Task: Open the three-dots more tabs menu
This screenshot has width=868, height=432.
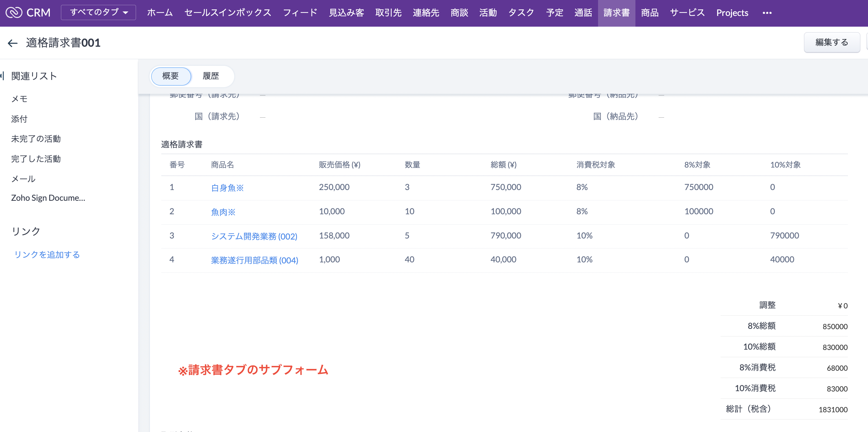Action: point(767,13)
